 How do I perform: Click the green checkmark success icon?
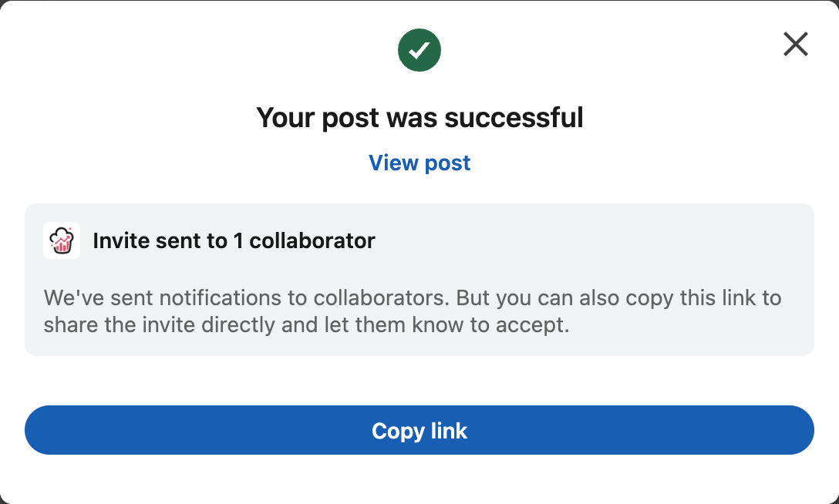coord(419,49)
